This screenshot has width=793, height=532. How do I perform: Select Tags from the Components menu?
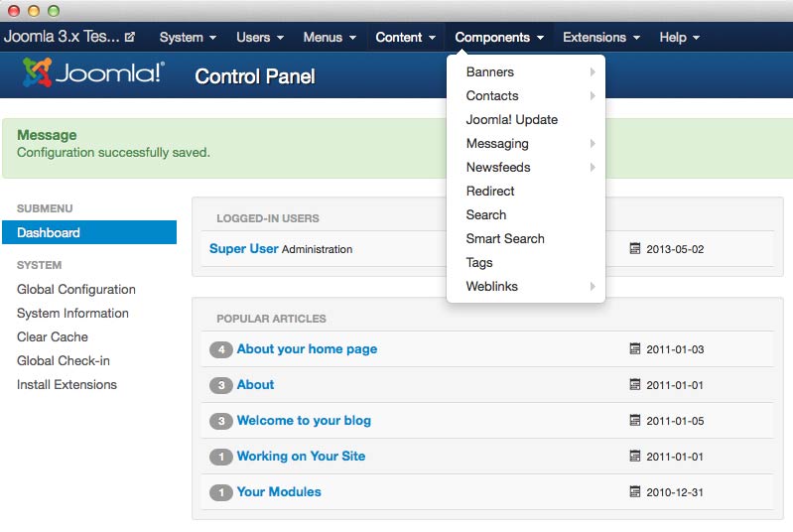pos(479,263)
